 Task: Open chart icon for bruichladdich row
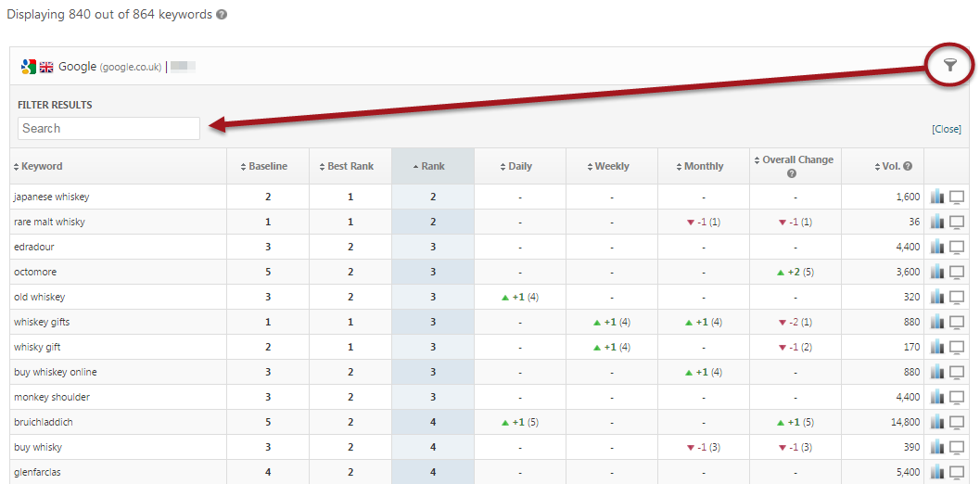pos(936,422)
